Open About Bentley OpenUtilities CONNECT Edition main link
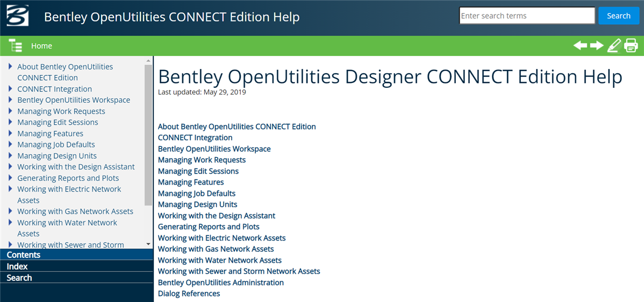 (237, 127)
